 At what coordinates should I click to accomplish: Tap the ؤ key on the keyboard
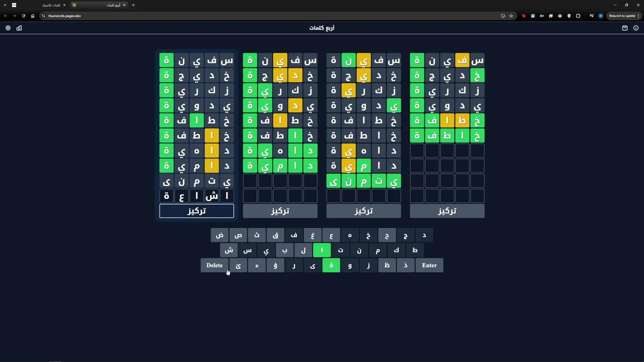pyautogui.click(x=275, y=265)
